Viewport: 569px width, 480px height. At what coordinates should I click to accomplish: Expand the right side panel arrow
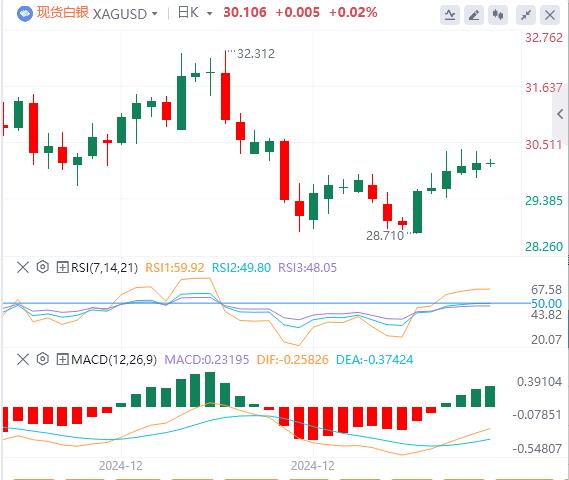click(x=560, y=114)
